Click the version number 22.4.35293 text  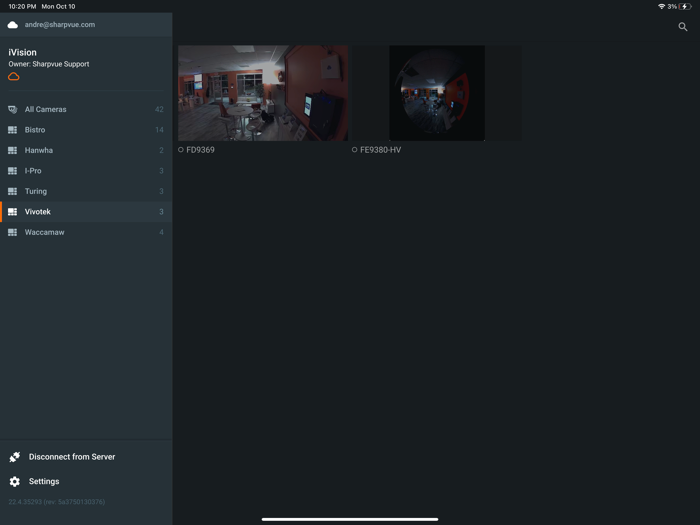[x=57, y=502]
